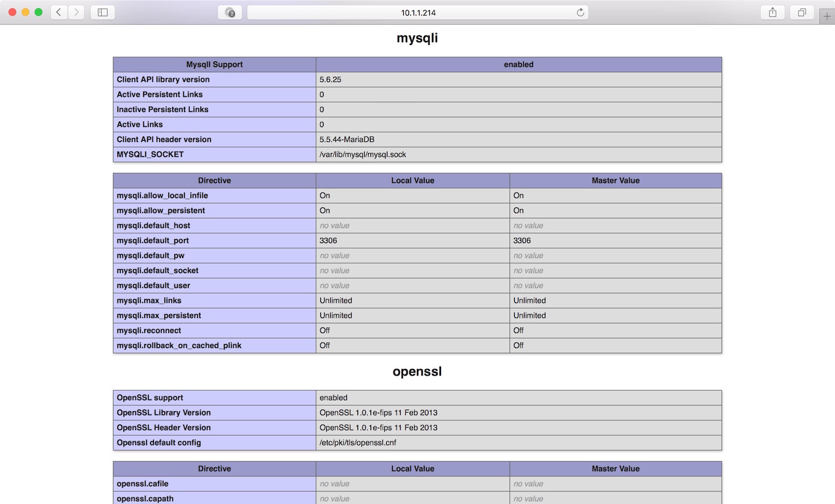Screen dimensions: 835x504
Task: Open the Share menu icon
Action: point(772,12)
